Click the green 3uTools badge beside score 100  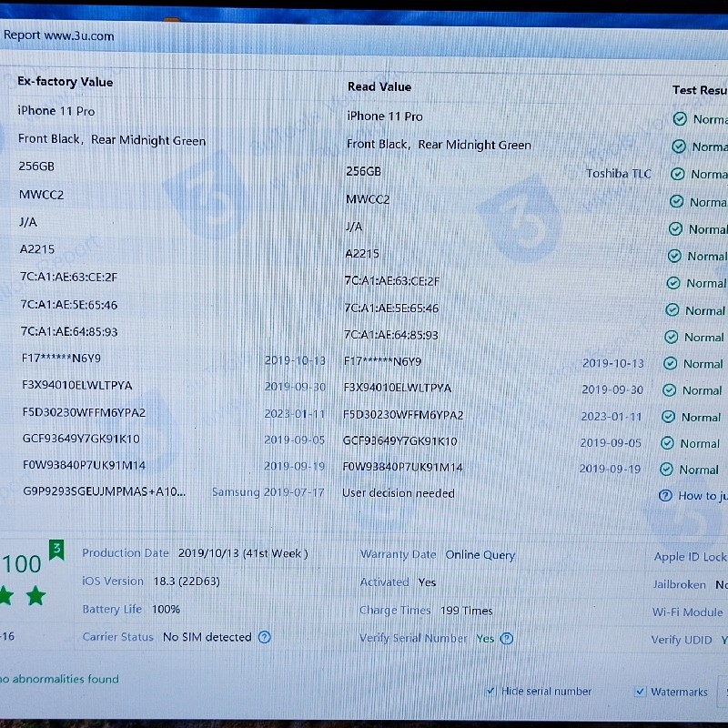(x=56, y=550)
